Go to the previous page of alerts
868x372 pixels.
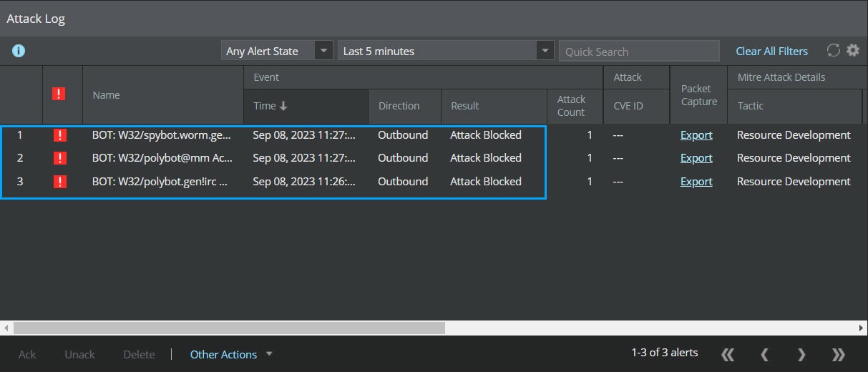[764, 354]
